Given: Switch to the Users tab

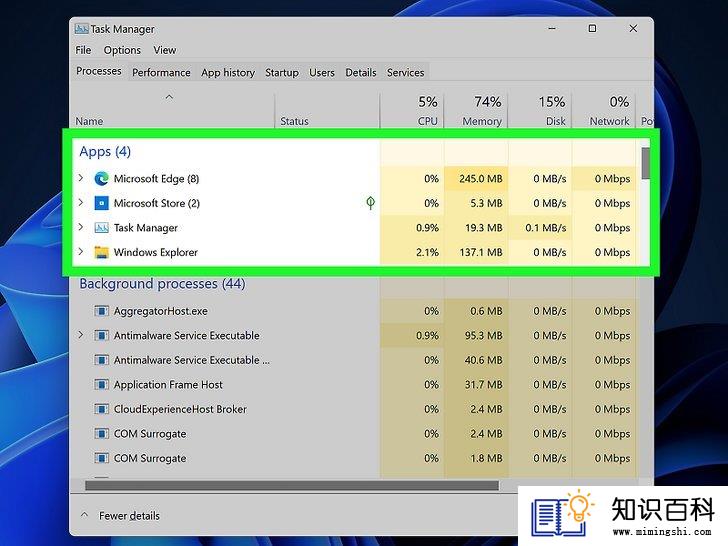Looking at the screenshot, I should tap(322, 72).
